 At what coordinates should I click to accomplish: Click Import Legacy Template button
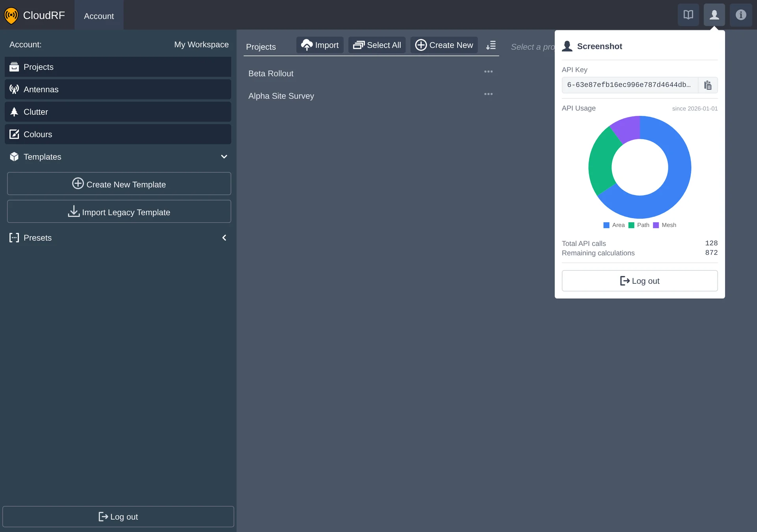[119, 212]
